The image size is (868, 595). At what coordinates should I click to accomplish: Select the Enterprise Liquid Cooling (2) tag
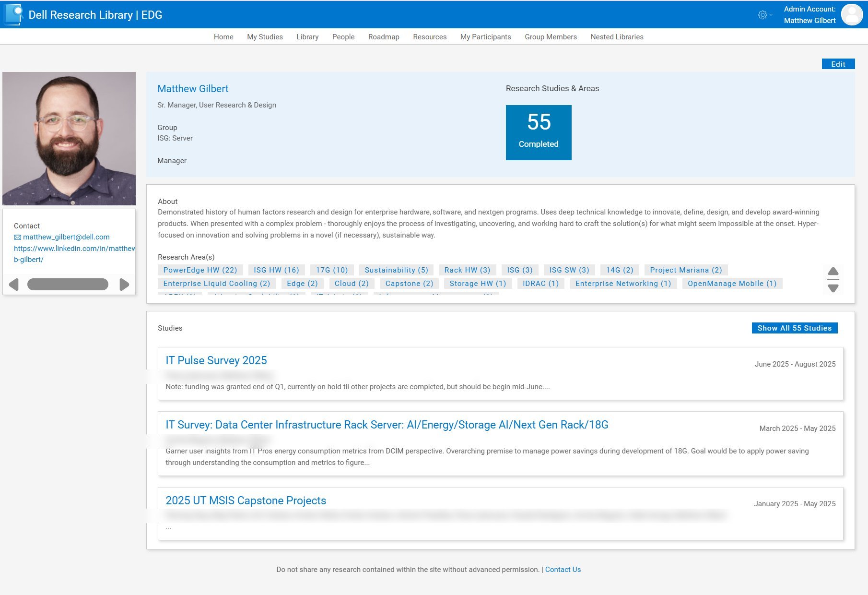coord(217,284)
